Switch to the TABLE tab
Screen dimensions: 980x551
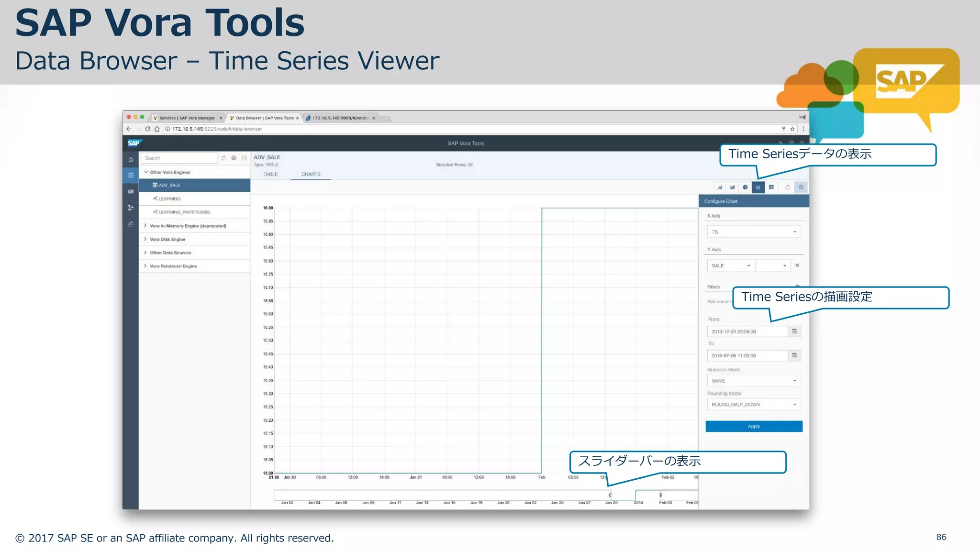[x=270, y=174]
